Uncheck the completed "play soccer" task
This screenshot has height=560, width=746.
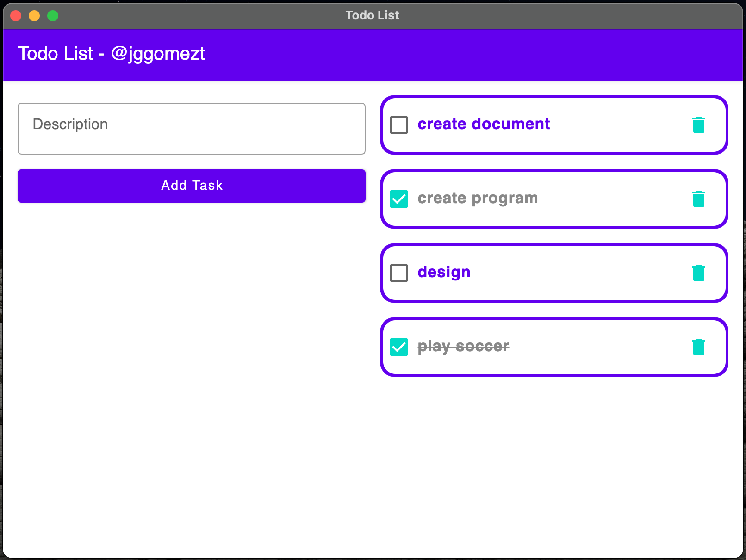click(398, 347)
